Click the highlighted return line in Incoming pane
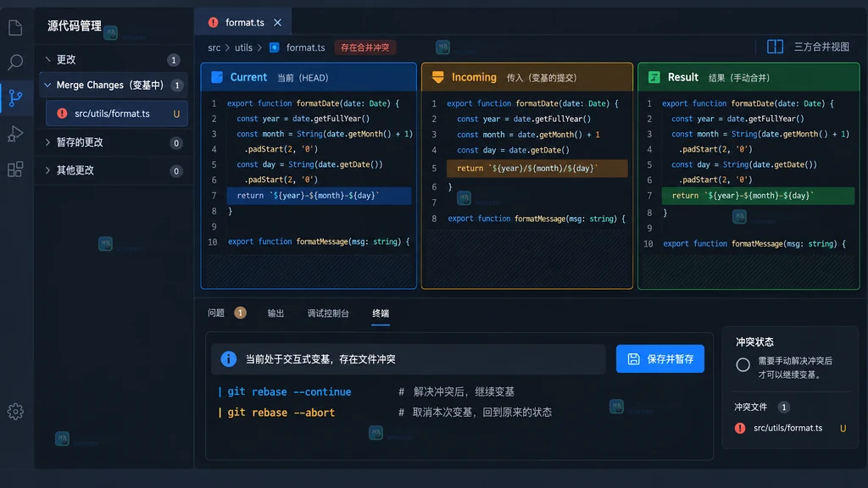868x488 pixels. (x=537, y=169)
